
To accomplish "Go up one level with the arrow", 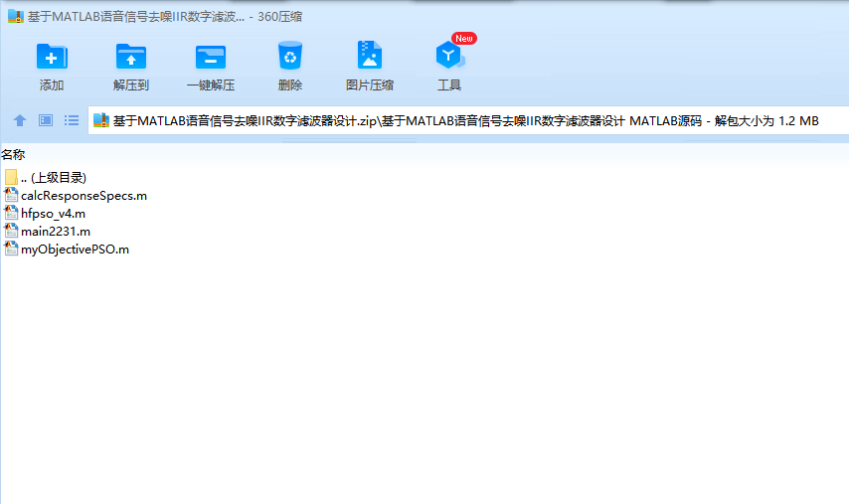I will (x=20, y=120).
